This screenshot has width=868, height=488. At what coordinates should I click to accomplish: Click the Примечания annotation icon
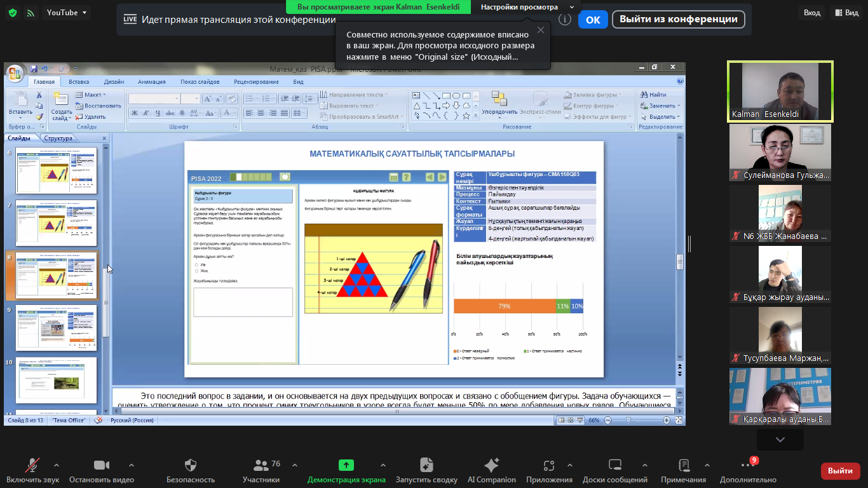[684, 465]
